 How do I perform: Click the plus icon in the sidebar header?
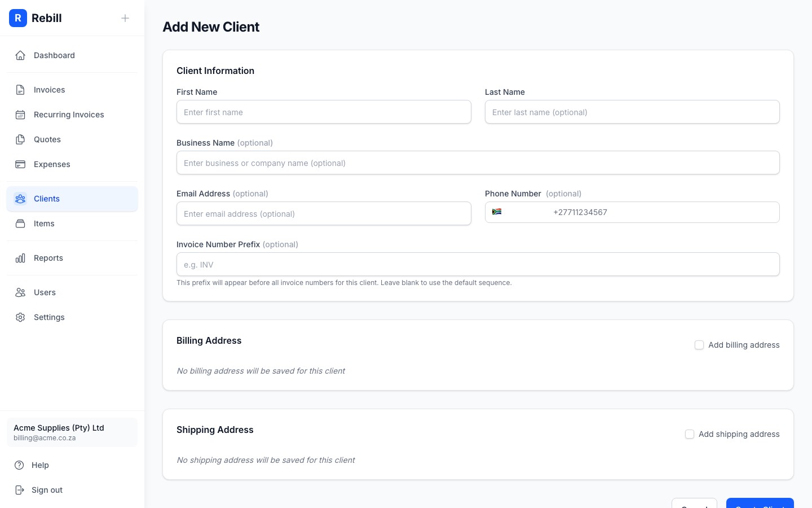[125, 18]
